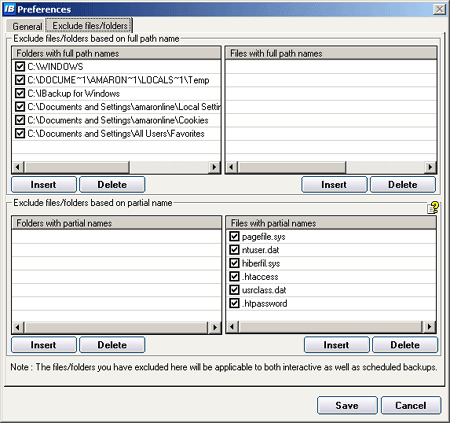Click the IB logo in title bar
The width and height of the screenshot is (450, 423).
(x=9, y=9)
